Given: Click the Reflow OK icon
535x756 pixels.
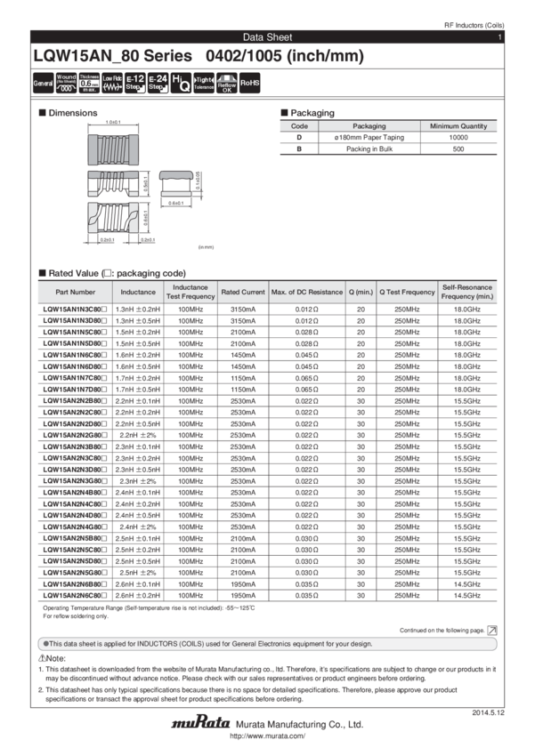Looking at the screenshot, I should (x=227, y=83).
